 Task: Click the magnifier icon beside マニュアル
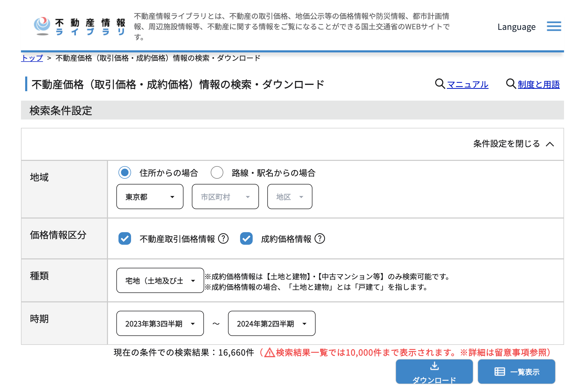pyautogui.click(x=440, y=84)
